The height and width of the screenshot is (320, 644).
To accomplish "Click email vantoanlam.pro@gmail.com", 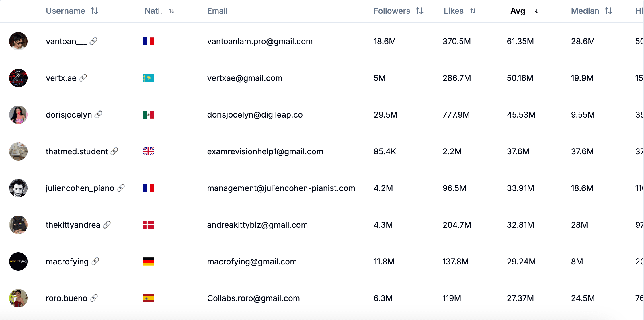I will tap(260, 41).
